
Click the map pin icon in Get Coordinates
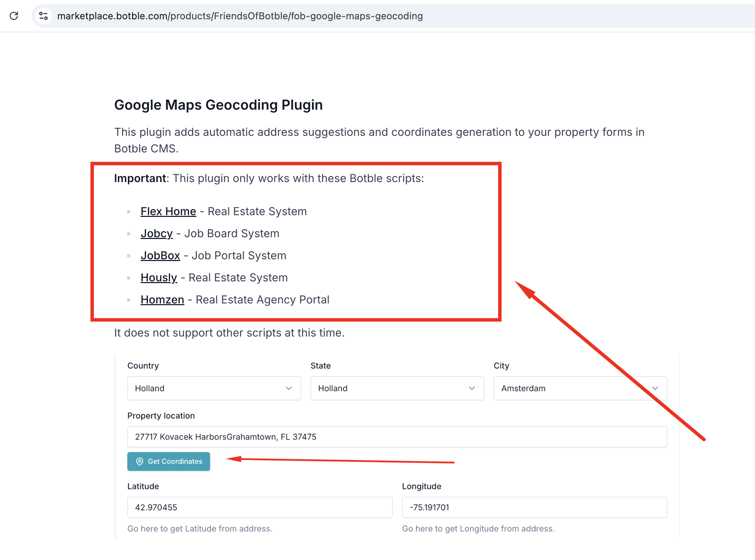[x=140, y=461]
